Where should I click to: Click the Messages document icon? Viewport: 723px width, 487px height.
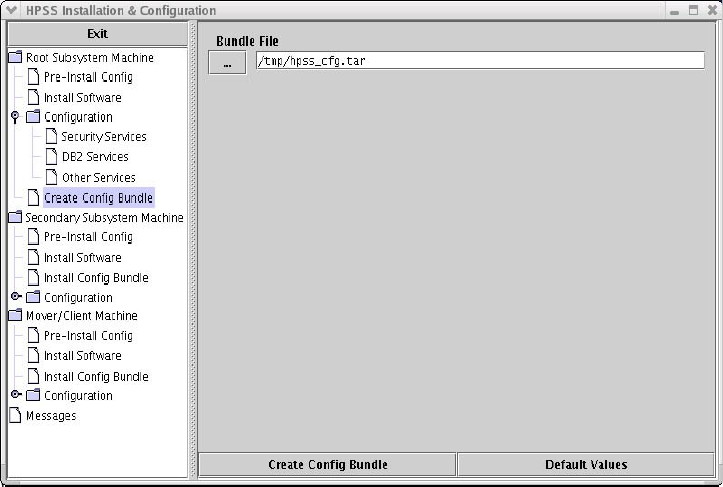pos(15,416)
